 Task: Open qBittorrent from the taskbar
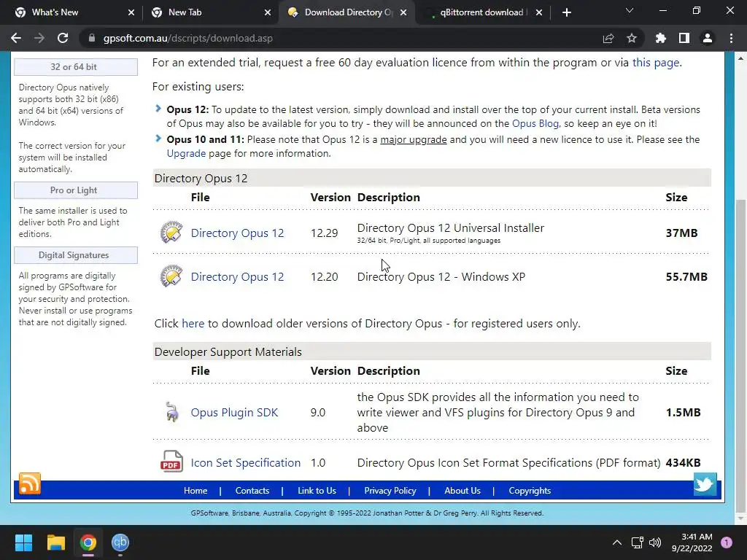[120, 542]
